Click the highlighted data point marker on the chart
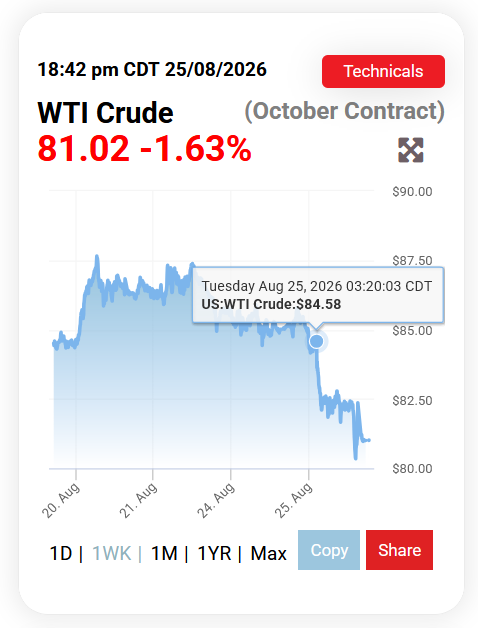The width and height of the screenshot is (478, 628). pos(317,341)
